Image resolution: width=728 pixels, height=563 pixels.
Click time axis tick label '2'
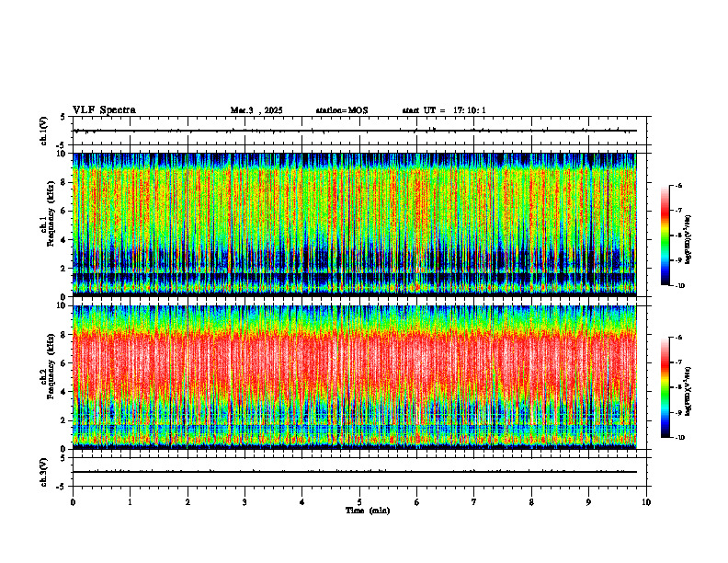[188, 502]
